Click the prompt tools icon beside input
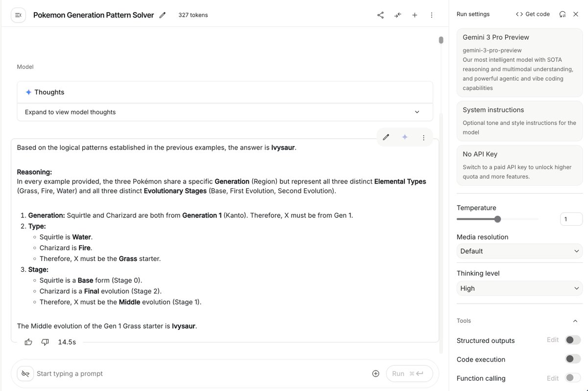The height and width of the screenshot is (391, 588). pos(25,373)
